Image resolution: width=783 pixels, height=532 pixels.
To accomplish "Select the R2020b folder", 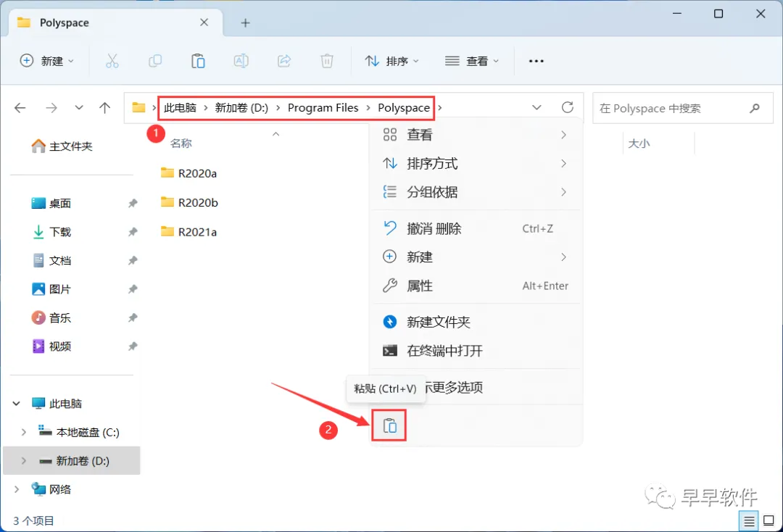I will click(189, 202).
